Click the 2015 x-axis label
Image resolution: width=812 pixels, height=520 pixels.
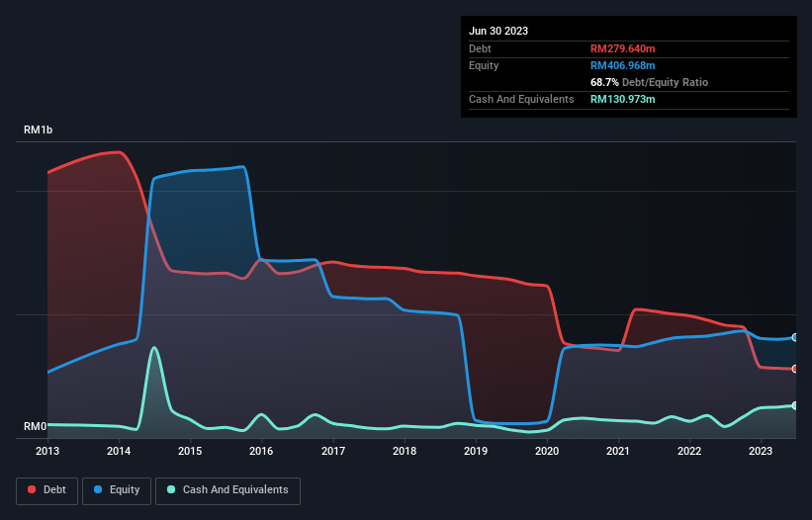190,451
